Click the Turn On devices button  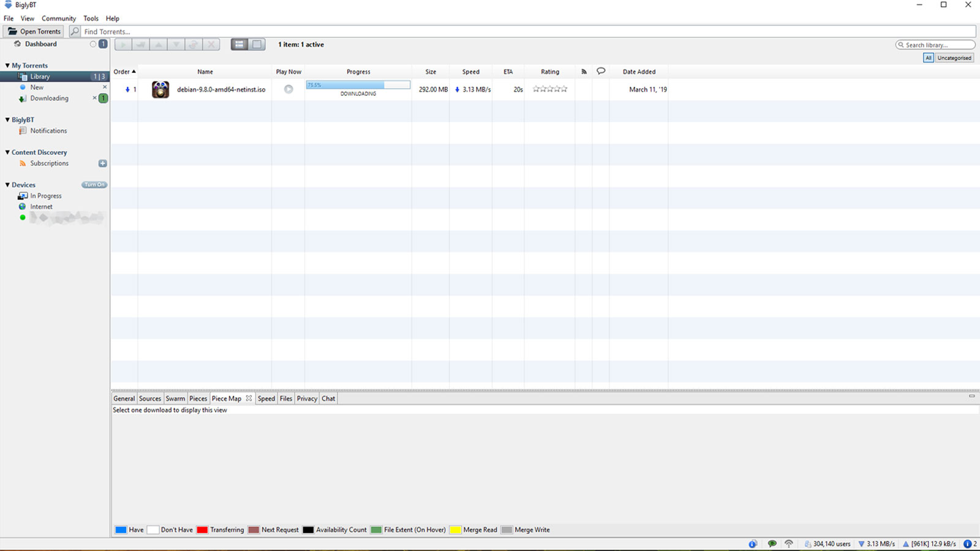[94, 185]
